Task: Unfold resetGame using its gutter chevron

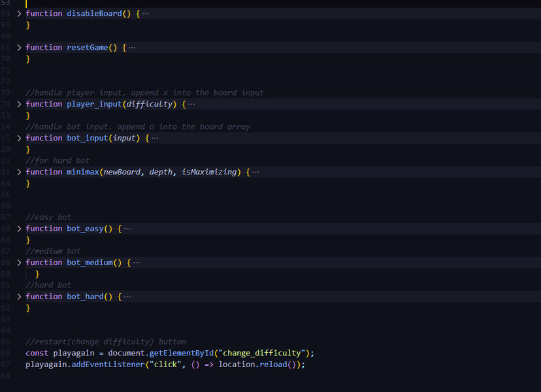Action: click(19, 48)
